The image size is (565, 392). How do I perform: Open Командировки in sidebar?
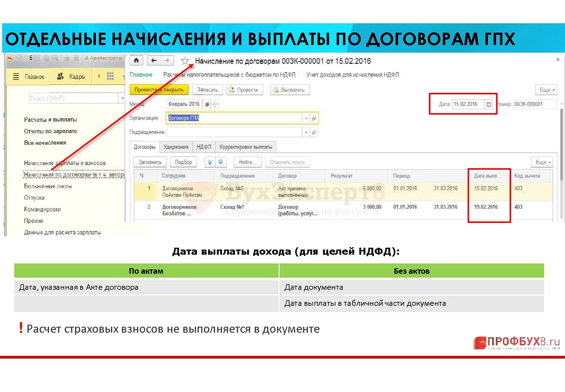[x=42, y=209]
